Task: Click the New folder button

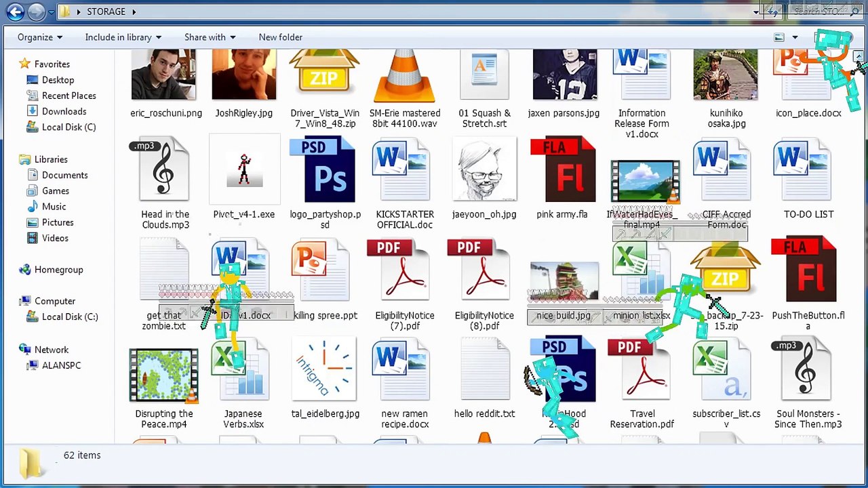Action: click(281, 37)
